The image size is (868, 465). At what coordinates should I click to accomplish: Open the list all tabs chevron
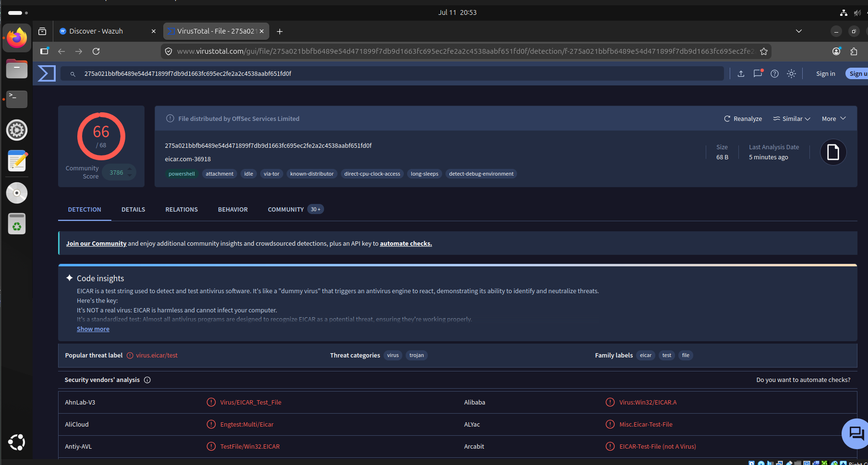[x=799, y=31]
